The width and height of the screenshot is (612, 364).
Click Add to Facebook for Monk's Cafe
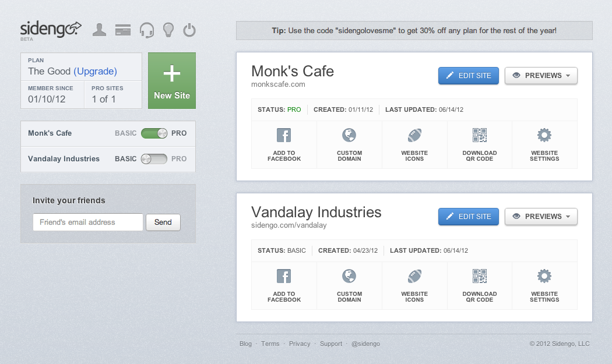click(284, 144)
